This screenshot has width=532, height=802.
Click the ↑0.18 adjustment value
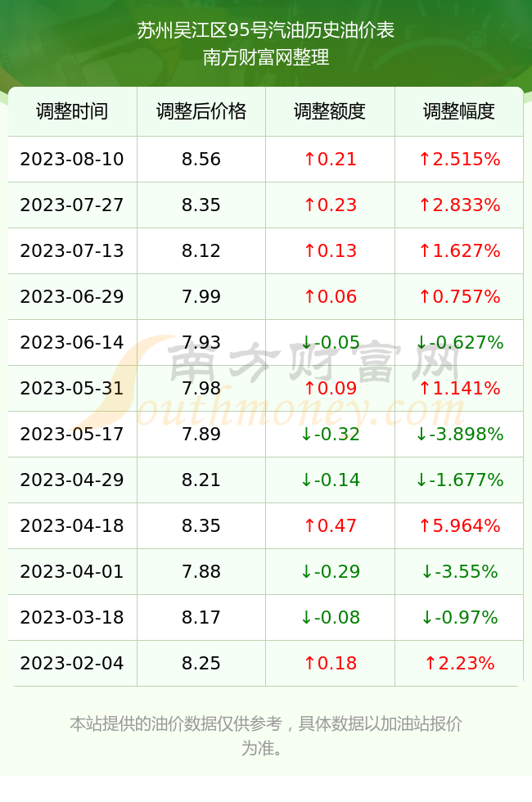click(330, 663)
